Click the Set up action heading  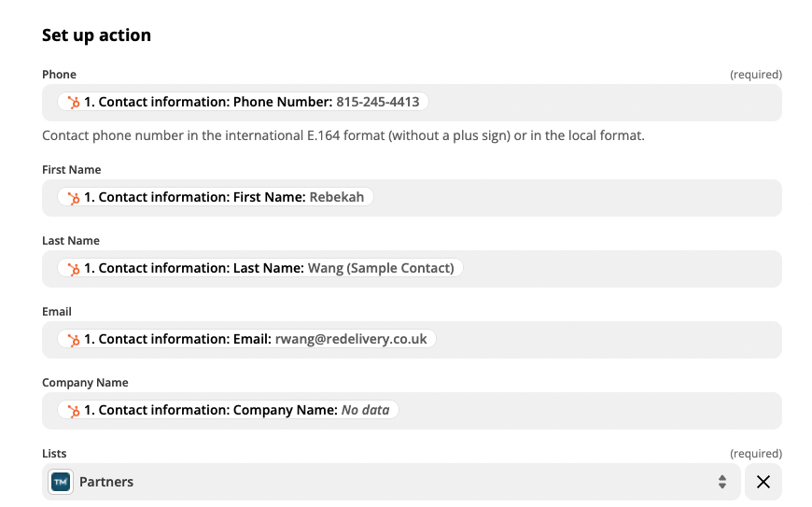[96, 35]
